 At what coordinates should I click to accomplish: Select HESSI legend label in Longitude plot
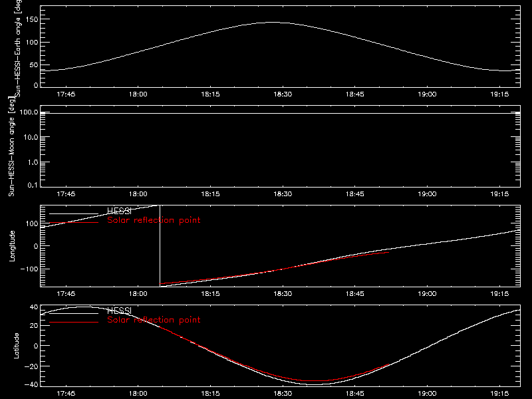click(x=119, y=211)
